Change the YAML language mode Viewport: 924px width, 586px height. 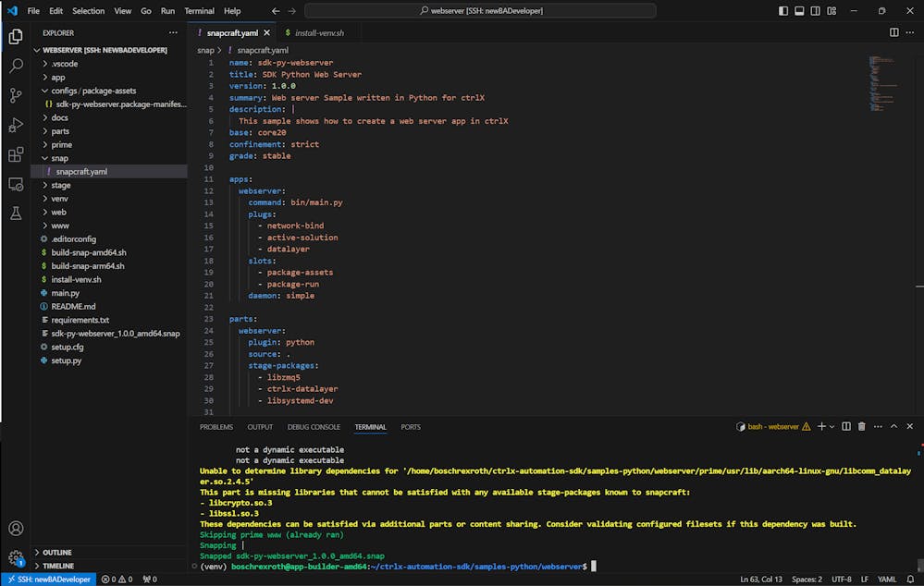[x=887, y=580]
